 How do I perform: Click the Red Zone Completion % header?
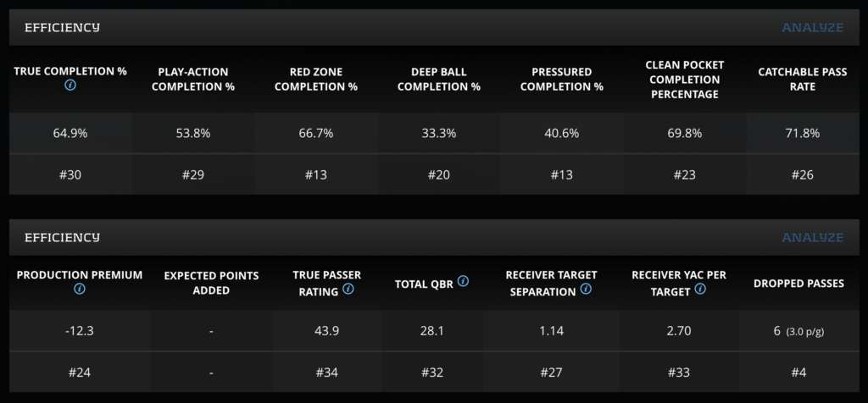point(316,79)
